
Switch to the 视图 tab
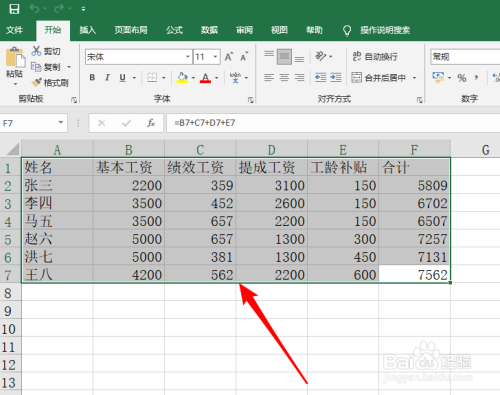(279, 30)
